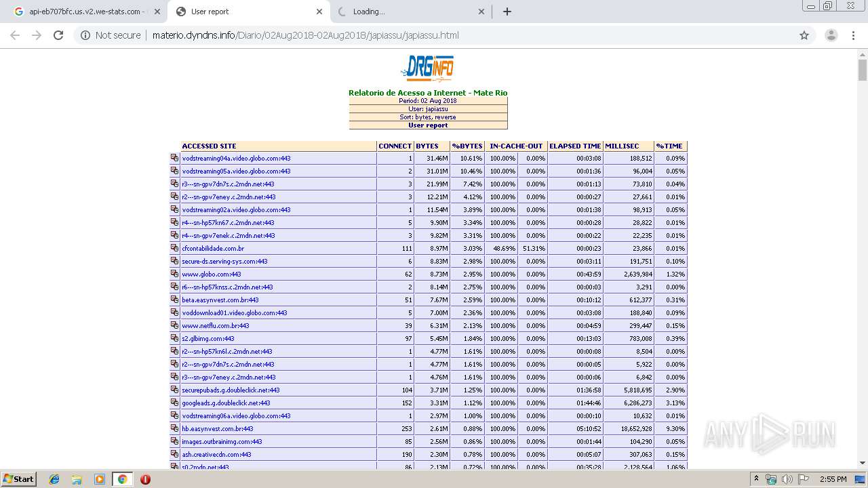Click the detail icon beside vodstreaming05a.video.globo.com:443
The image size is (868, 488).
tap(174, 171)
